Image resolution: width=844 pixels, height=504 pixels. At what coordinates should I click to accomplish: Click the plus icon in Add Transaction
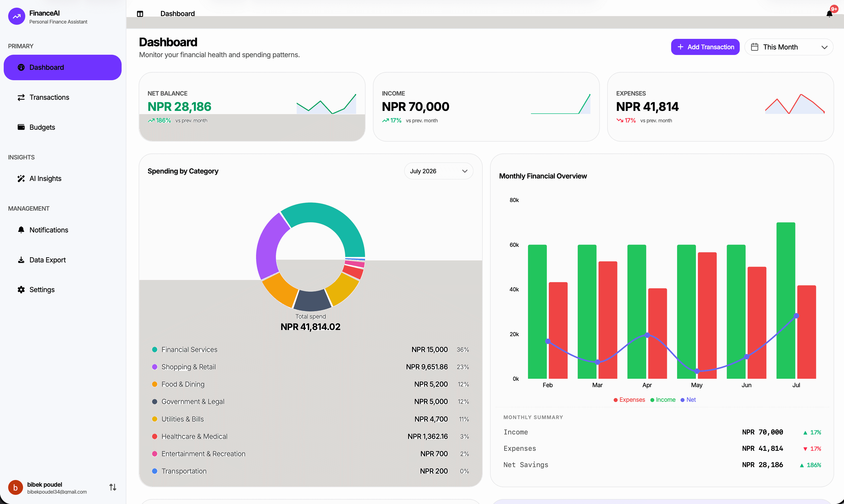[x=680, y=47]
